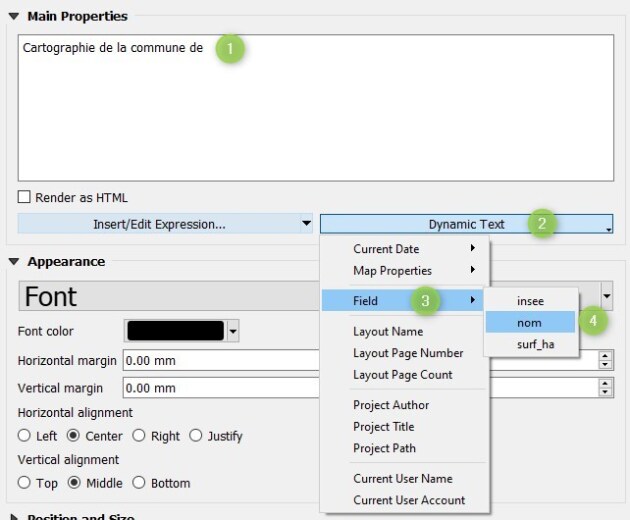Collapse the Main Properties section
The width and height of the screenshot is (630, 520).
tap(14, 16)
